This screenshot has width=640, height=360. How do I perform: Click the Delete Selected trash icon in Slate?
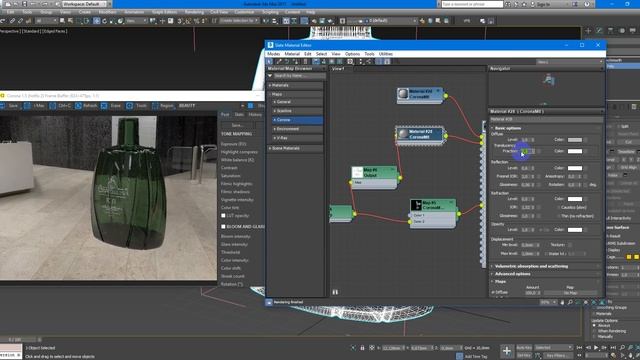click(x=305, y=62)
